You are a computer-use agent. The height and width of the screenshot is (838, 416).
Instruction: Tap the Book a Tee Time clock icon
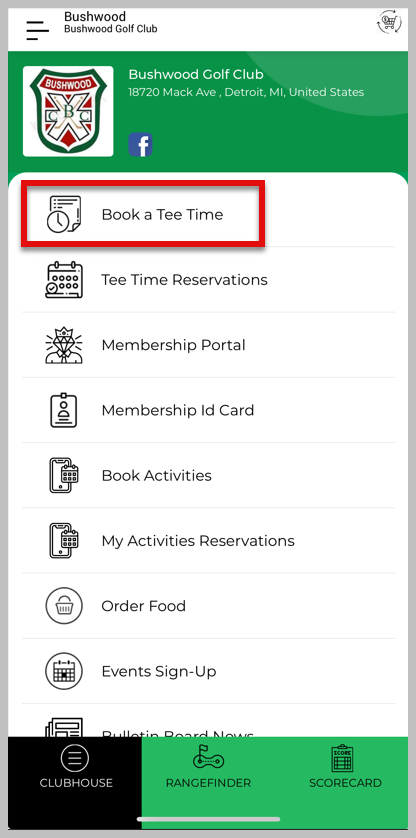pyautogui.click(x=64, y=214)
